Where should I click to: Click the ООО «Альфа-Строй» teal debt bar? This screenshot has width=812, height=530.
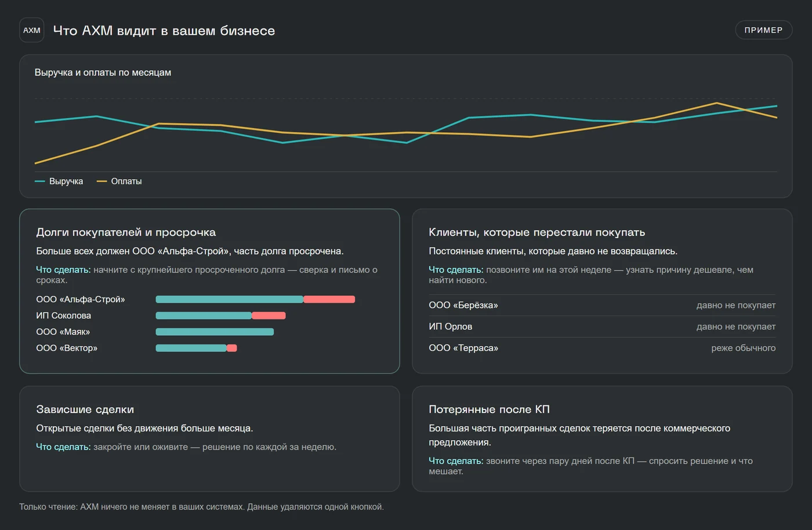click(x=230, y=299)
